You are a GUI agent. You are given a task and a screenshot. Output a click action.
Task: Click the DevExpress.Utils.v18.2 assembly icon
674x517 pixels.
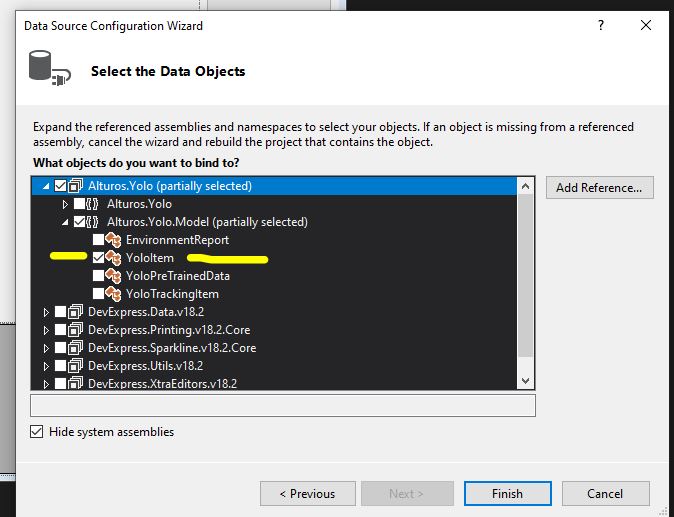pyautogui.click(x=76, y=366)
